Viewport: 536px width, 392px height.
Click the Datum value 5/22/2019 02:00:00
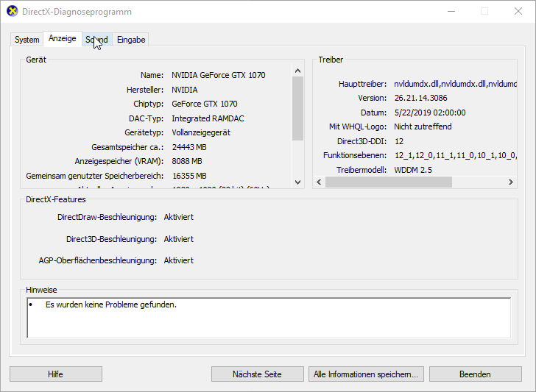pos(430,113)
